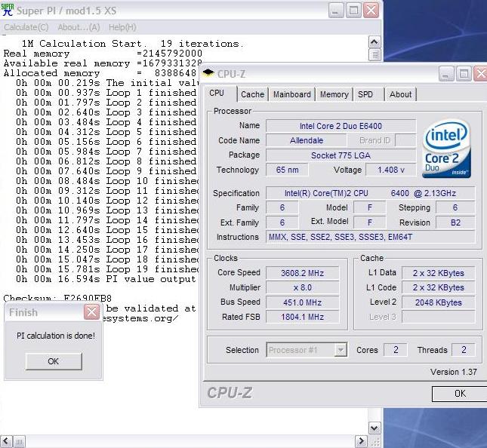Open Calculate(C) menu in Super PI
487x448 pixels.
[x=26, y=27]
